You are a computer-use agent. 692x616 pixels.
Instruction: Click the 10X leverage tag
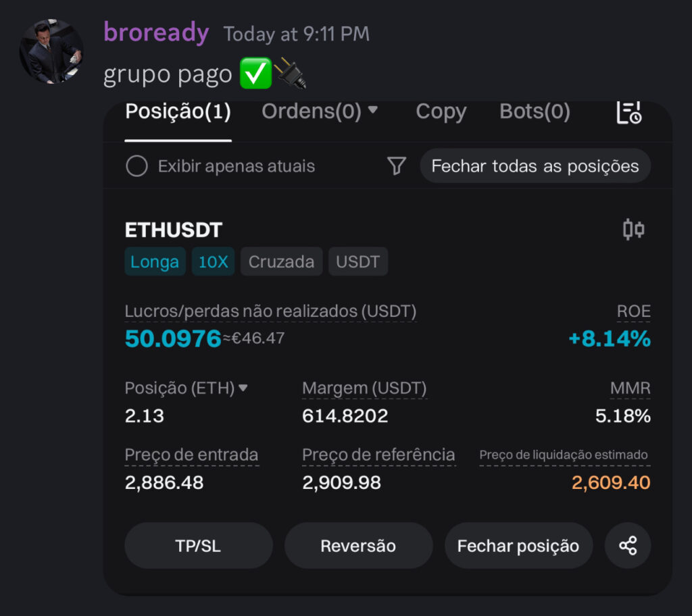(x=213, y=262)
